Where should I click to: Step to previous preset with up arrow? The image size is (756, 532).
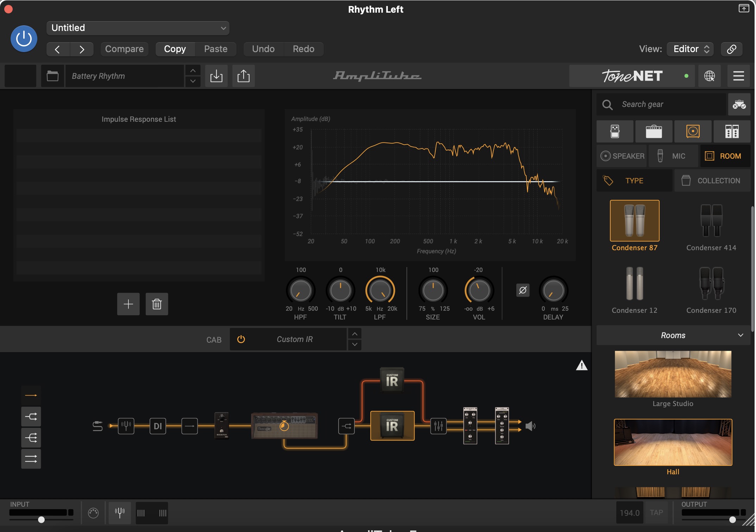click(x=193, y=71)
